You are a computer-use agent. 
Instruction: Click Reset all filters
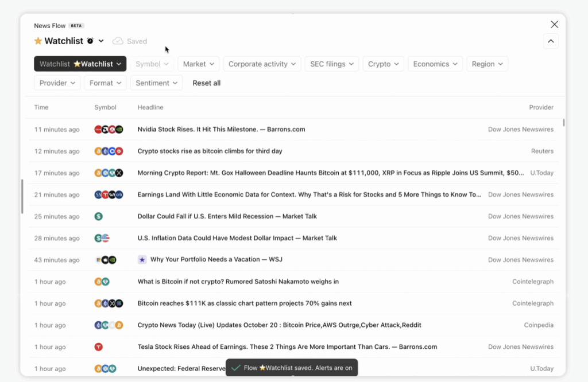207,83
